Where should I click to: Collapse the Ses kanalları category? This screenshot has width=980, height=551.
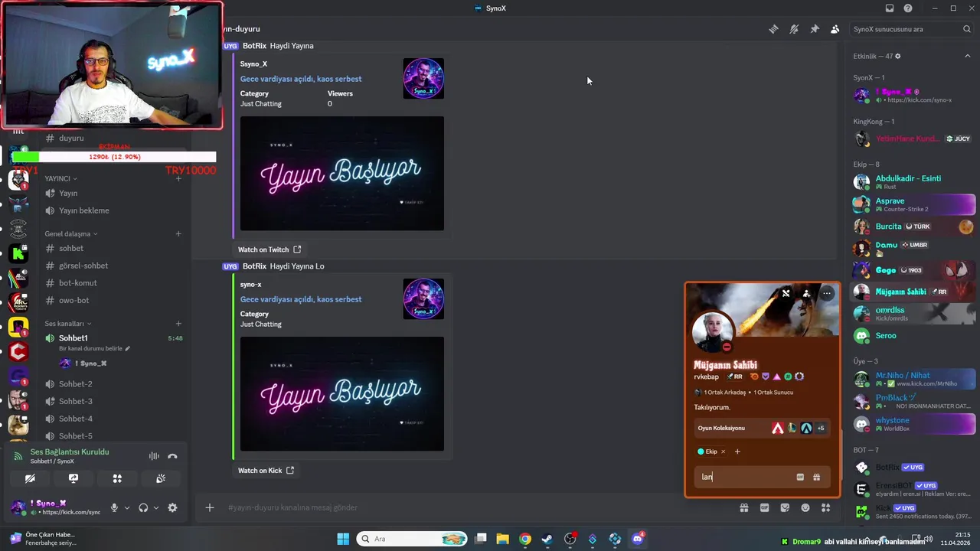(68, 324)
